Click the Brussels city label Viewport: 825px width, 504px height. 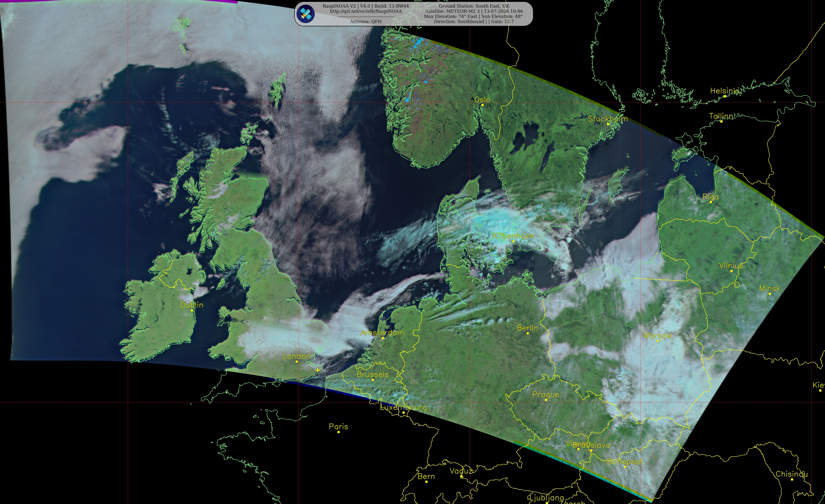pos(372,374)
